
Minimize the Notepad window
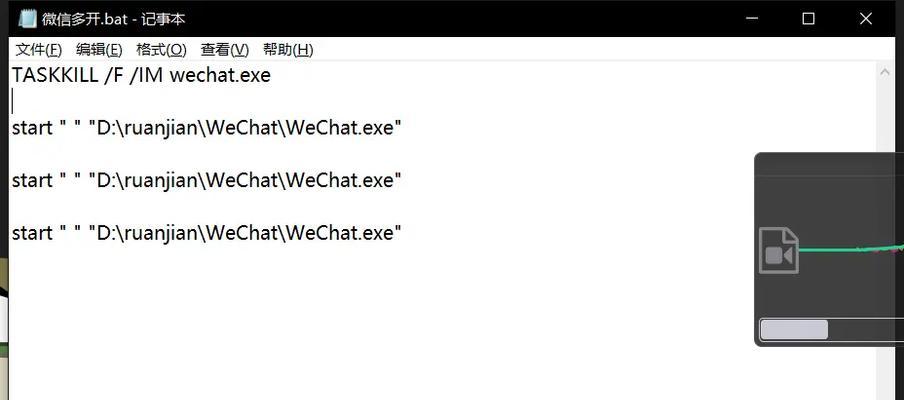coord(752,19)
